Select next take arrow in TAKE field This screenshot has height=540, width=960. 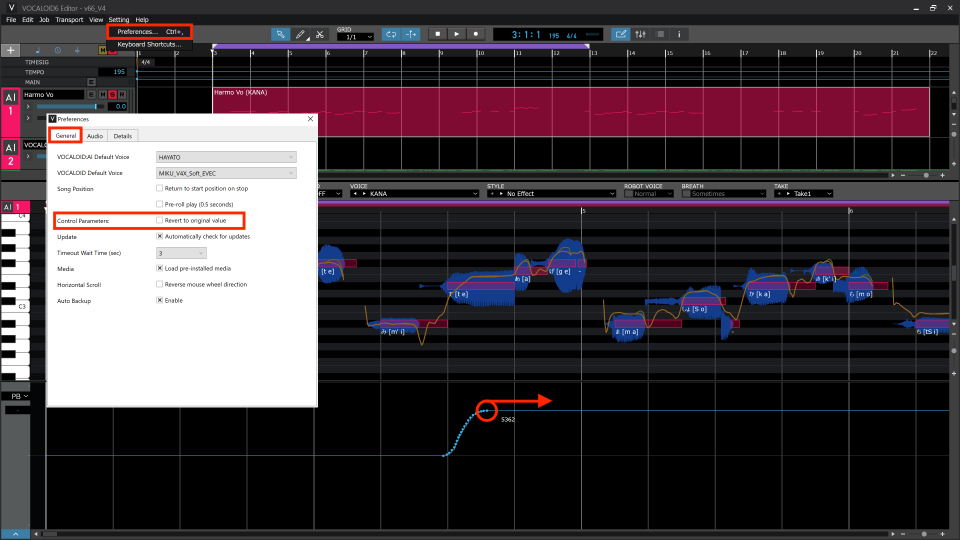pos(788,193)
